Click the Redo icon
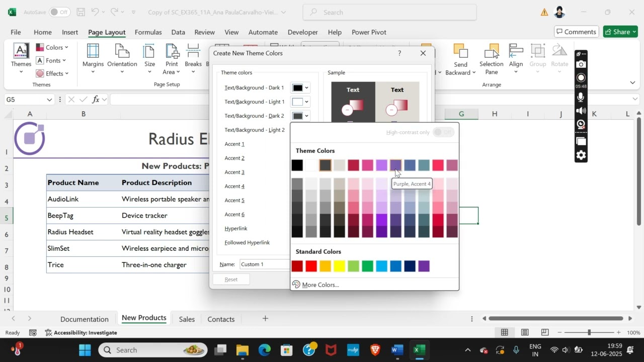Viewport: 644px width, 362px height. click(115, 12)
